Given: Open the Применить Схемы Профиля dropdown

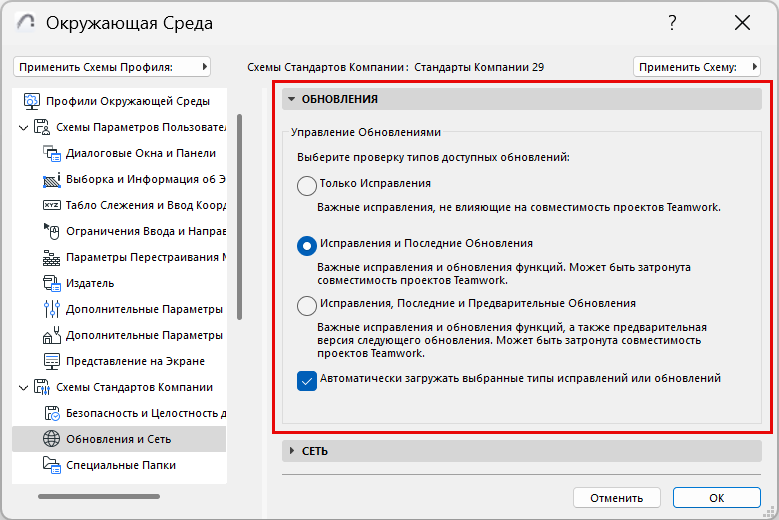Looking at the screenshot, I should pos(112,67).
